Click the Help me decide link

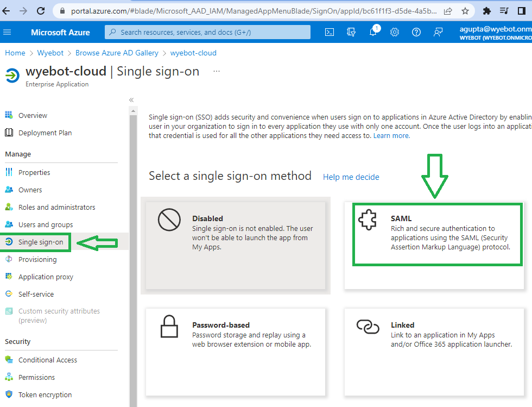point(351,177)
